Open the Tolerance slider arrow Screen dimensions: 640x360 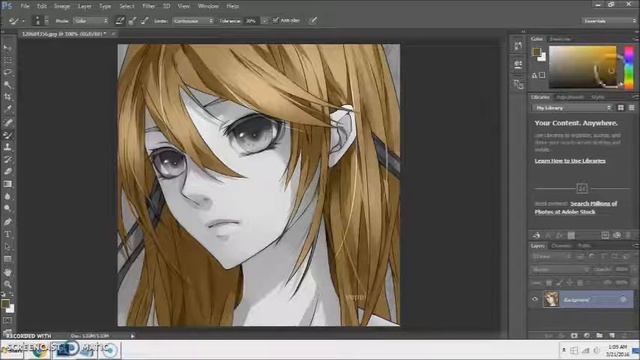click(264, 20)
